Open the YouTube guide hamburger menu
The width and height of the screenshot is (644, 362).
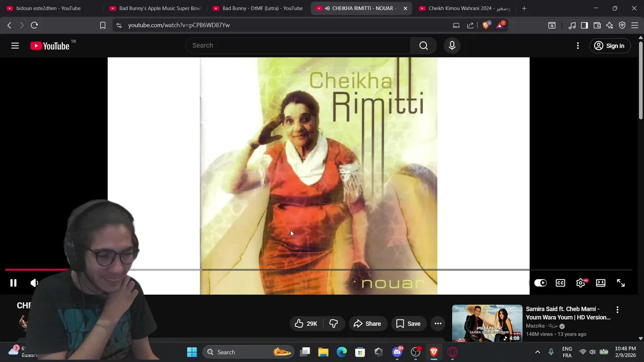15,46
